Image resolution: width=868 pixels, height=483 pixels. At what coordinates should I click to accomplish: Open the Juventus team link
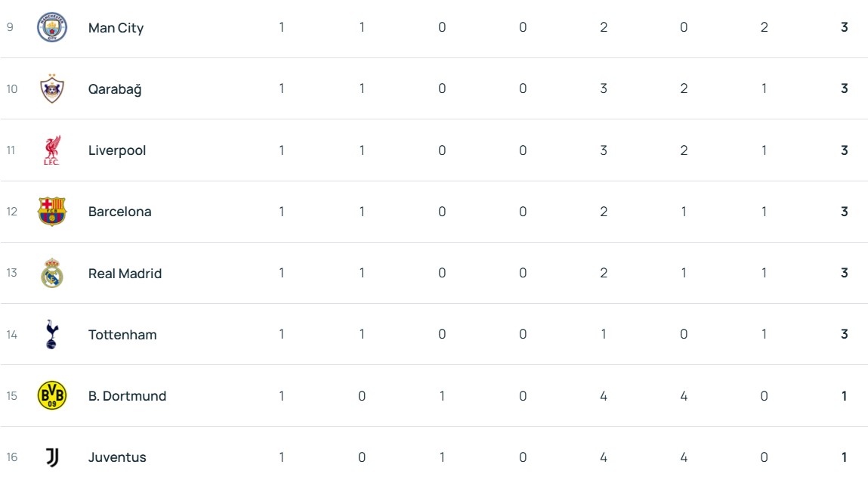[x=117, y=457]
